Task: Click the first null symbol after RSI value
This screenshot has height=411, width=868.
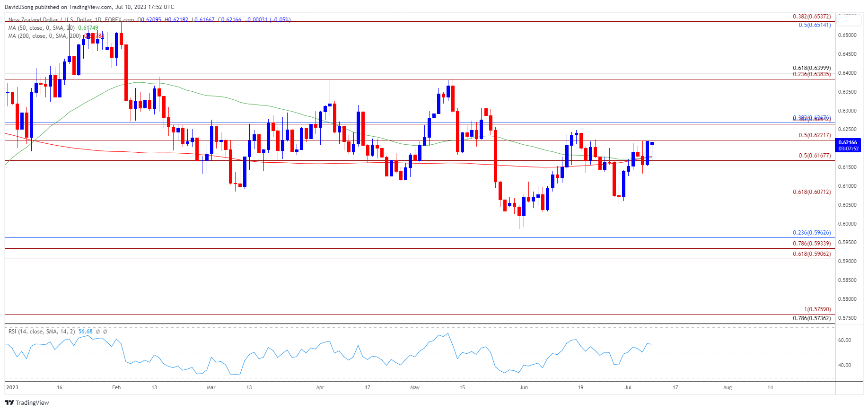Action: tap(98, 332)
